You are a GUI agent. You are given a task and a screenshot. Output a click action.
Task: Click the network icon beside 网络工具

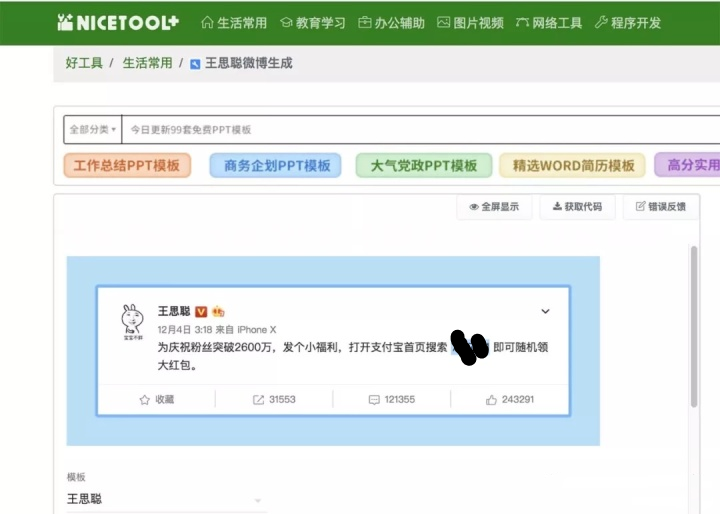click(522, 22)
